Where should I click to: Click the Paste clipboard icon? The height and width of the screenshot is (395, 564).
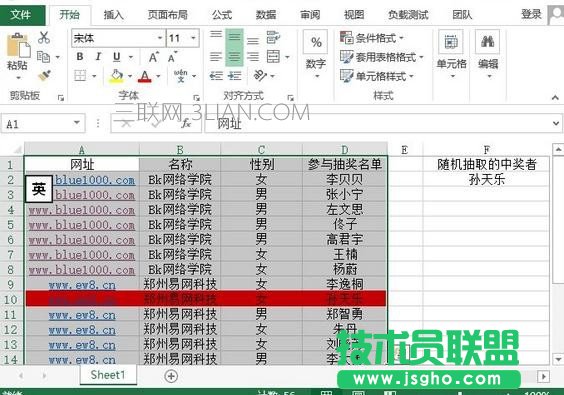coord(18,45)
